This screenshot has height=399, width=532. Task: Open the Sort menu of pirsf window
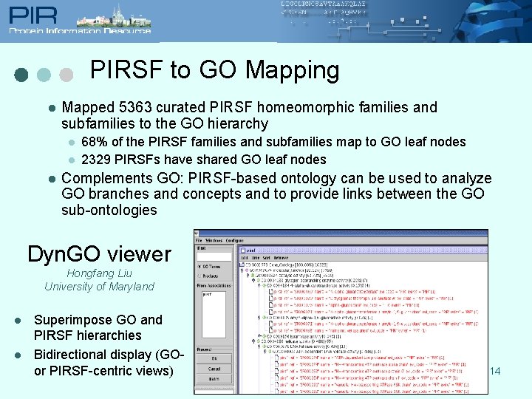coord(266,258)
